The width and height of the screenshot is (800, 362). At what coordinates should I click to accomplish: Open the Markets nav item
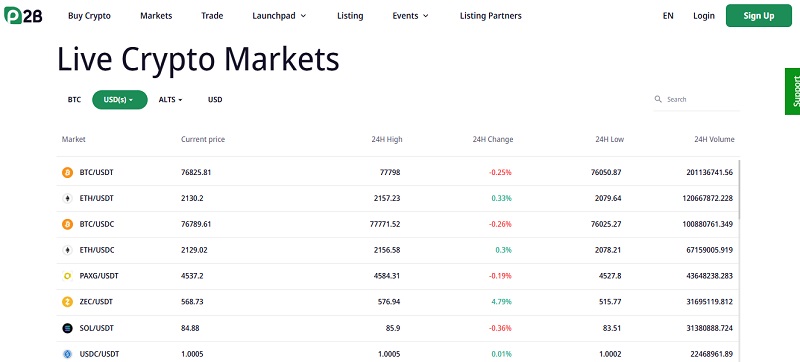click(x=156, y=16)
